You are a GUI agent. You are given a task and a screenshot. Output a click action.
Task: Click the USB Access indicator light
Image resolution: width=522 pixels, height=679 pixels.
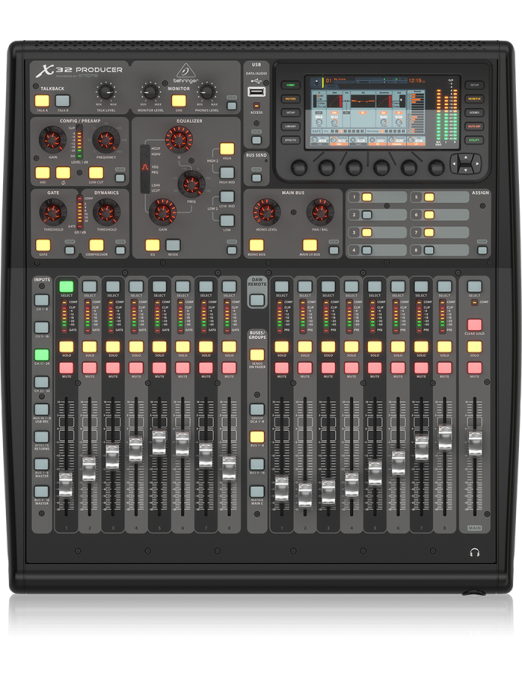pos(256,105)
